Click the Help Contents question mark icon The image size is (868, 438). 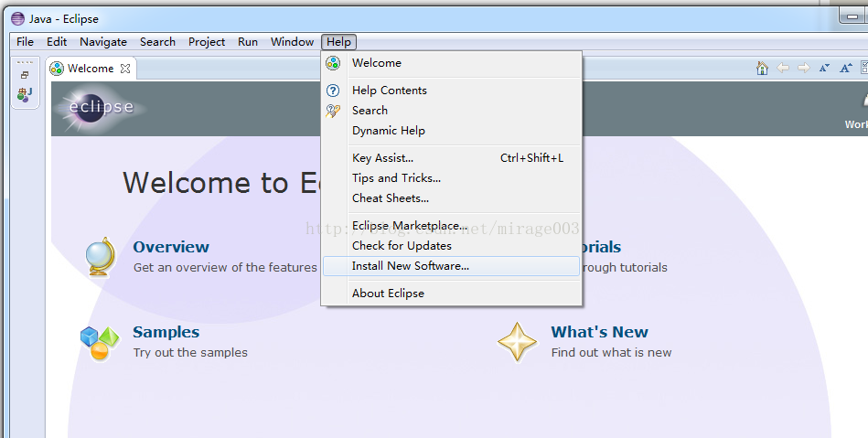coord(333,91)
